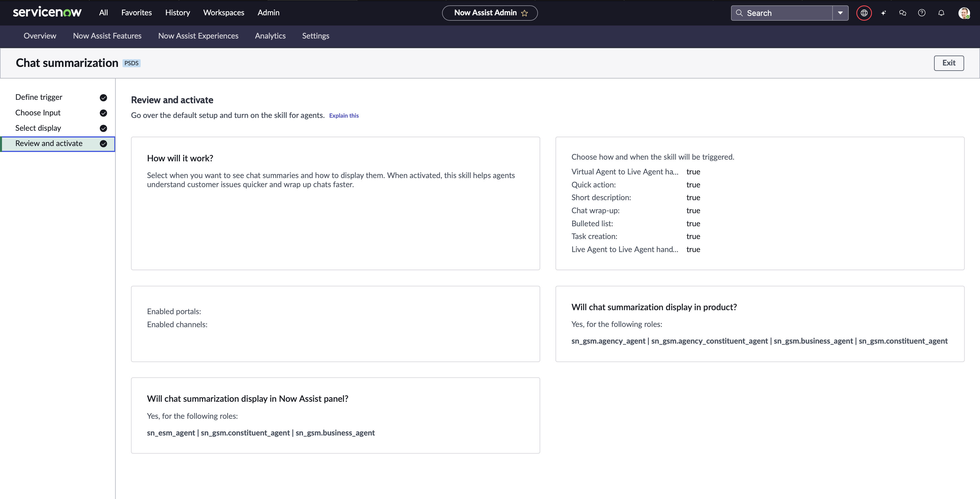
Task: Expand the search scope dropdown arrow
Action: (x=840, y=13)
